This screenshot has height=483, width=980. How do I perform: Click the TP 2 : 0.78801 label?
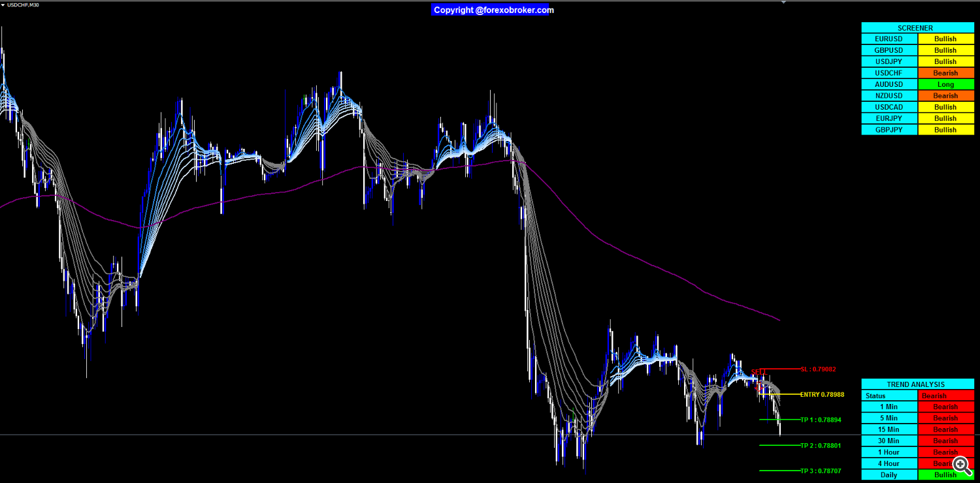coord(821,446)
